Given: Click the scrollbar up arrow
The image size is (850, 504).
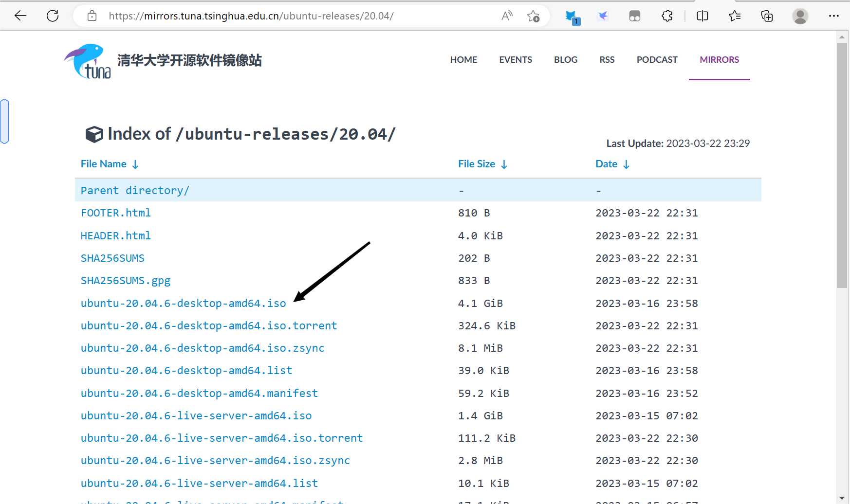Looking at the screenshot, I should coord(842,37).
